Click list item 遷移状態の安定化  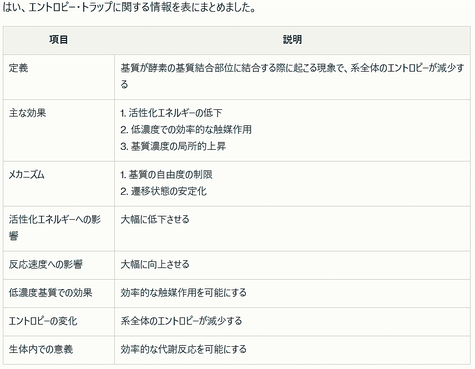pos(163,192)
